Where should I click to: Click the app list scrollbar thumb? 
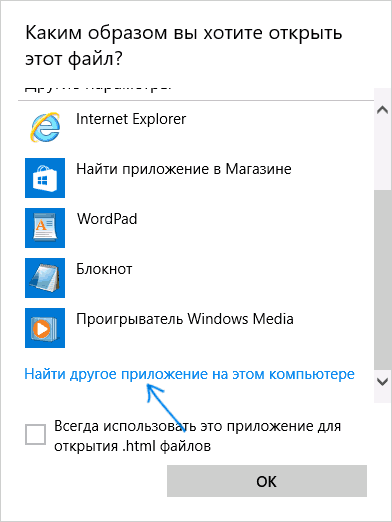(x=382, y=280)
